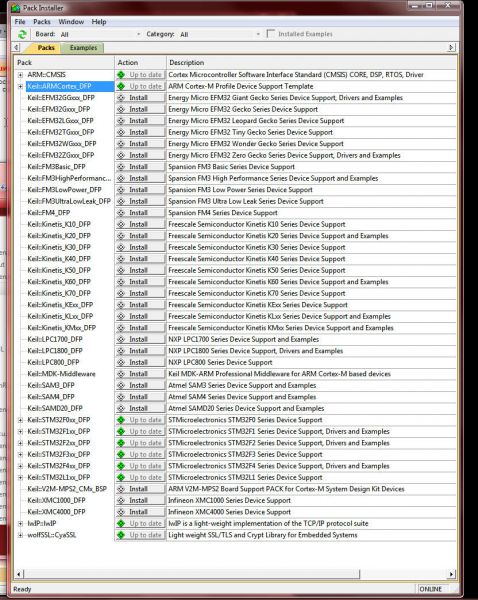This screenshot has height=600, width=478.
Task: Install the Keil::EFM32Gxxx_DFP pack
Action: coord(140,109)
